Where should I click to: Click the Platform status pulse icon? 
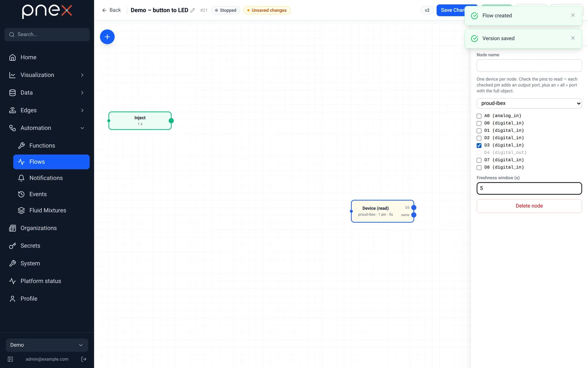[12, 281]
